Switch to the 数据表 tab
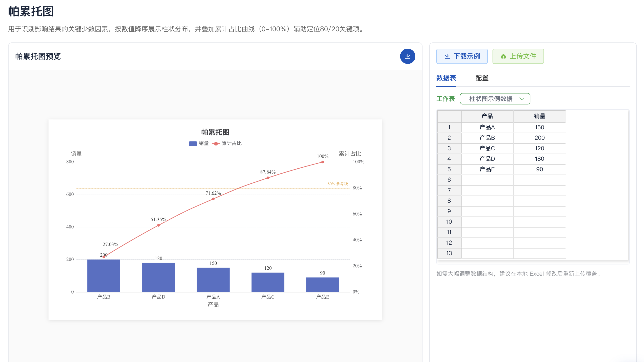The height and width of the screenshot is (362, 644). pos(446,78)
